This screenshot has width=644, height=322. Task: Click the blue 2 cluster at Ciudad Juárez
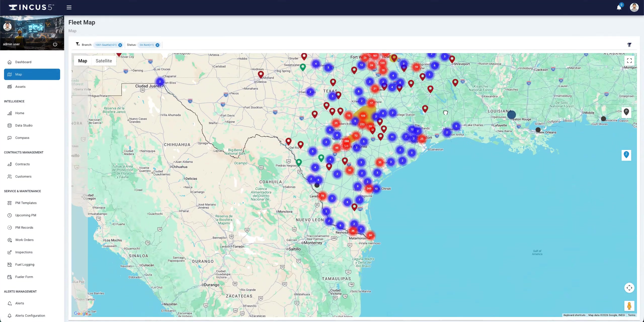point(160,82)
